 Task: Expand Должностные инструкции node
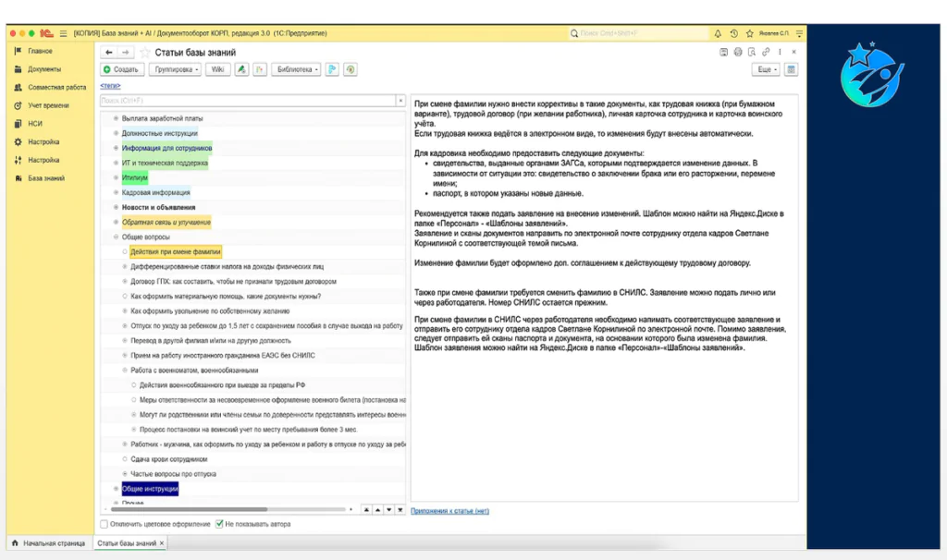pyautogui.click(x=116, y=133)
